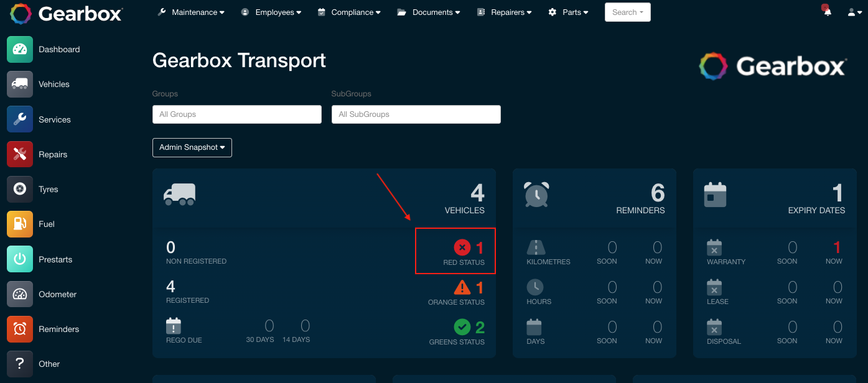Go to Dashboard label in sidebar

(59, 50)
